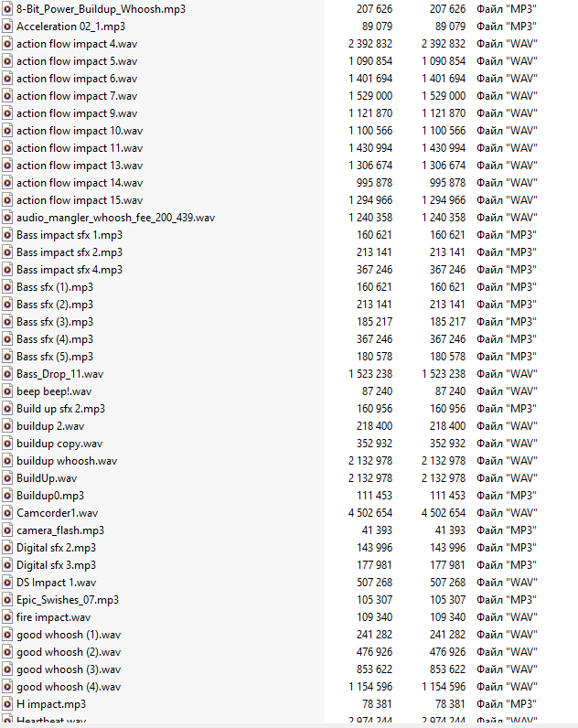Click the file icon for audio_mangler_whoosh_fee_200_439.wav
Image resolution: width=578 pixels, height=728 pixels.
click(x=7, y=218)
